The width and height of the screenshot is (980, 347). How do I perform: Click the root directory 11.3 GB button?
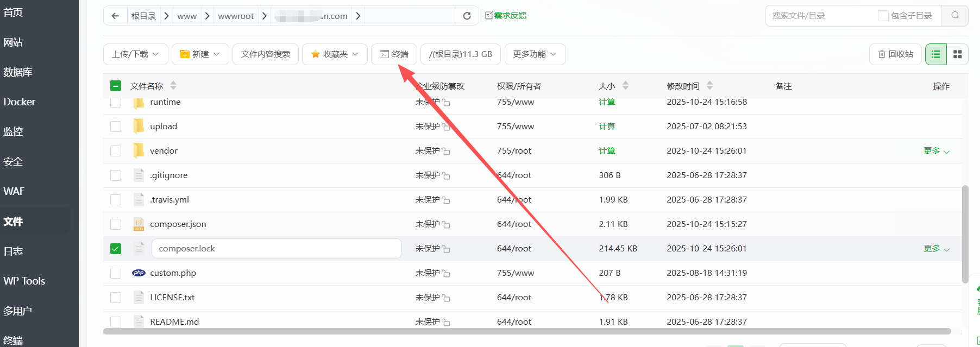tap(461, 54)
